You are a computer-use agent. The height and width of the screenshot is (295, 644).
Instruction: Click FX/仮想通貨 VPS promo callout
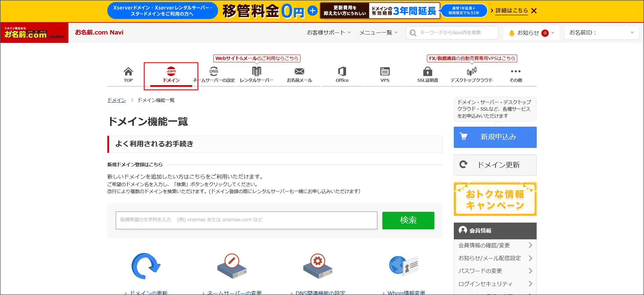(x=472, y=58)
